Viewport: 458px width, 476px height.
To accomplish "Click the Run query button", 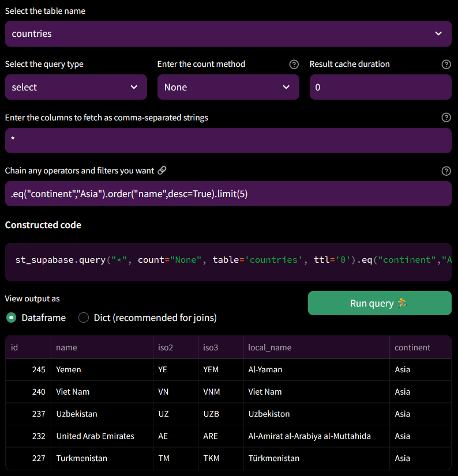I will 380,303.
